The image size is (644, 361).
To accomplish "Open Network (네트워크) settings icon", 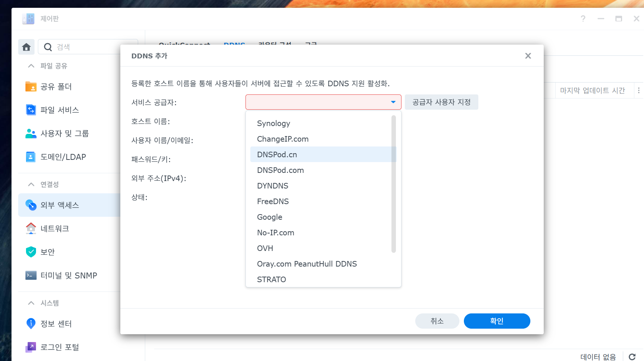I will coord(31,228).
